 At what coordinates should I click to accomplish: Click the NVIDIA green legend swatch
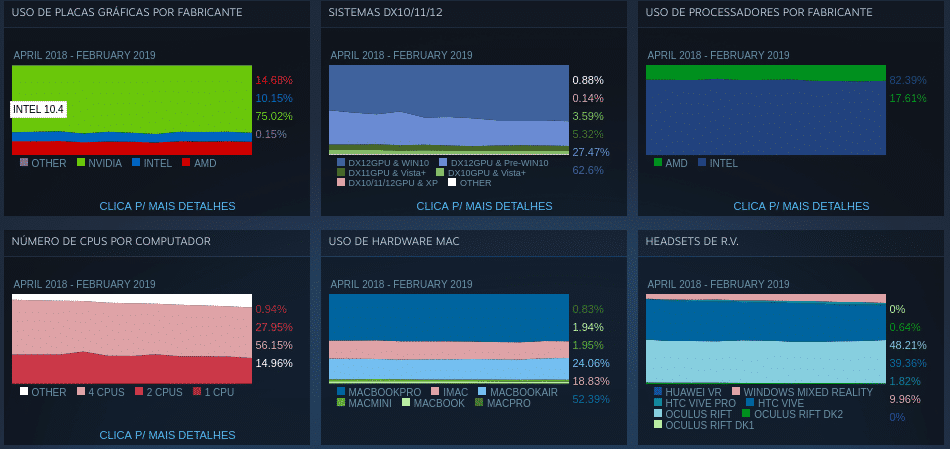point(81,163)
